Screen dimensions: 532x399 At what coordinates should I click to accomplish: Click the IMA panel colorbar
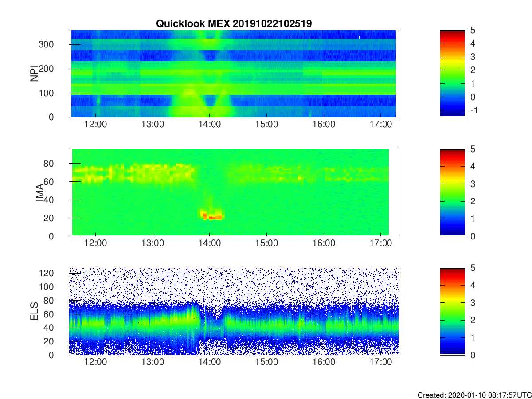click(452, 192)
